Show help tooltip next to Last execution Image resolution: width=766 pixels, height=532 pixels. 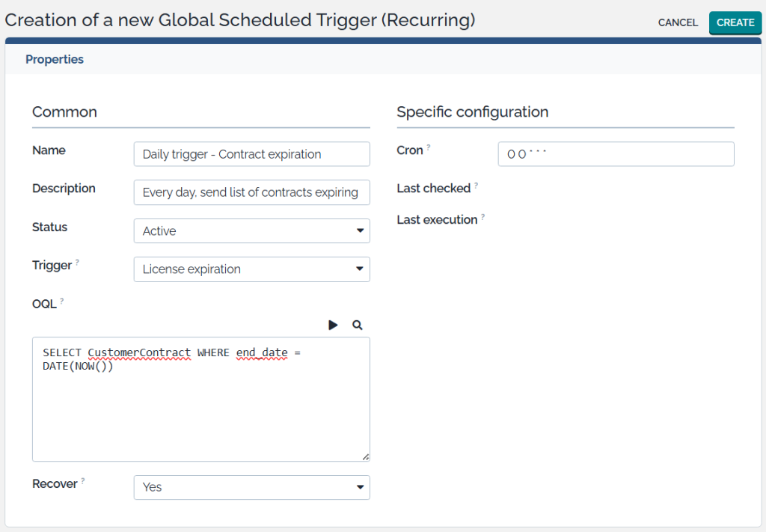[x=482, y=217]
